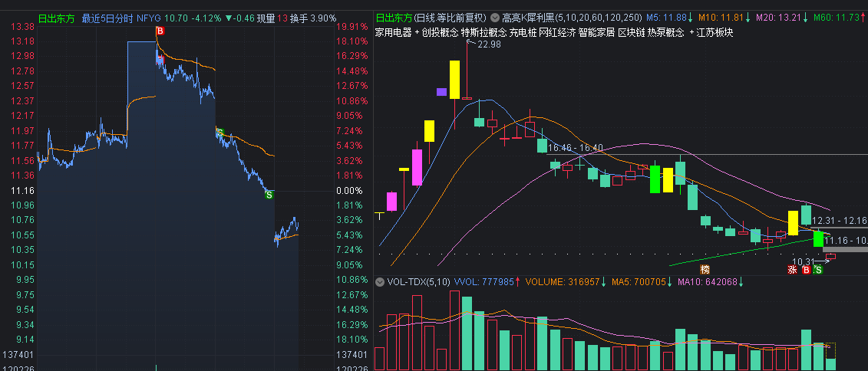The width and height of the screenshot is (868, 371).
Task: Click the T marker at left of K-line chart
Action: pos(379,216)
